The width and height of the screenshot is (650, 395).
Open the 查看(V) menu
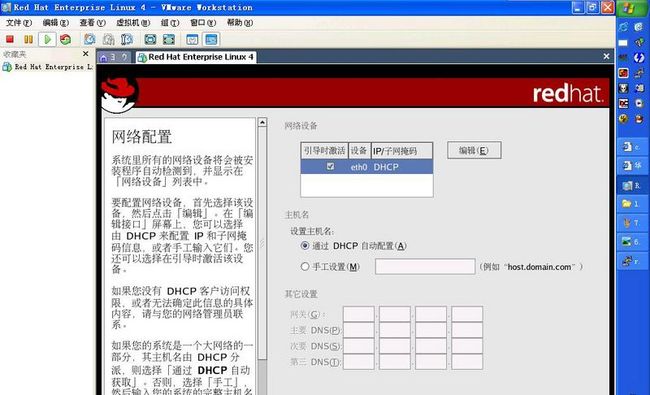tap(92, 22)
